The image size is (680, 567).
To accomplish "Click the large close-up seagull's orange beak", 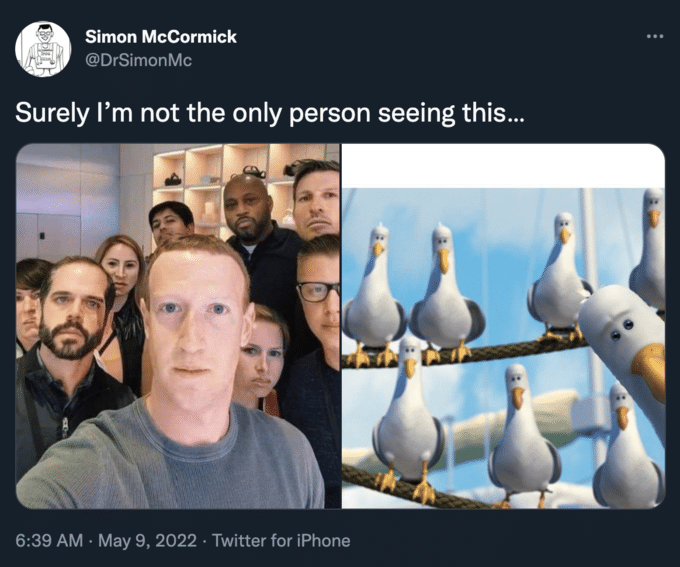I will [649, 369].
